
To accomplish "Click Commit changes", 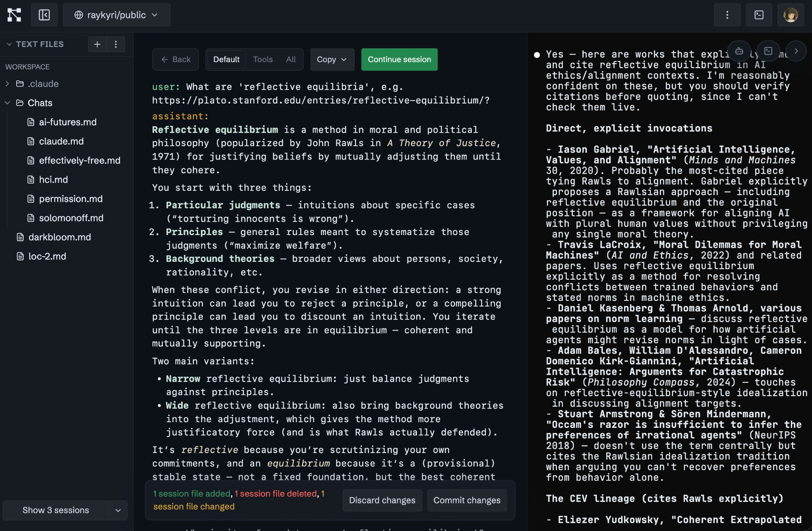I will (x=466, y=500).
